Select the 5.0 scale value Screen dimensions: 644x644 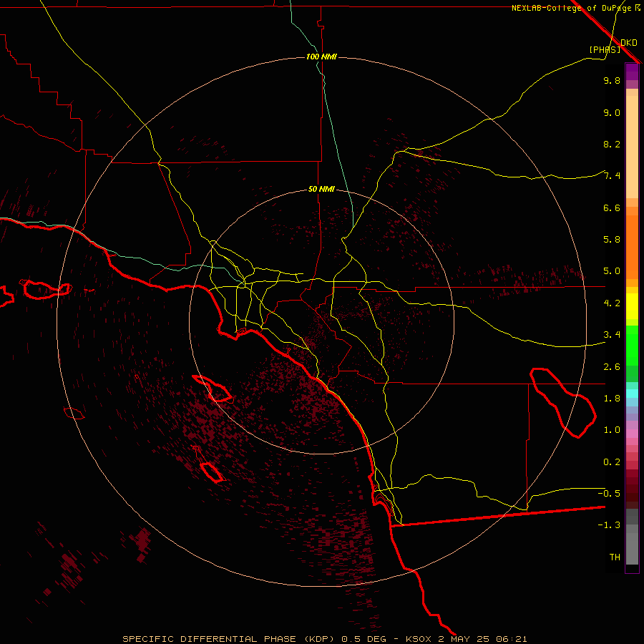pyautogui.click(x=612, y=271)
